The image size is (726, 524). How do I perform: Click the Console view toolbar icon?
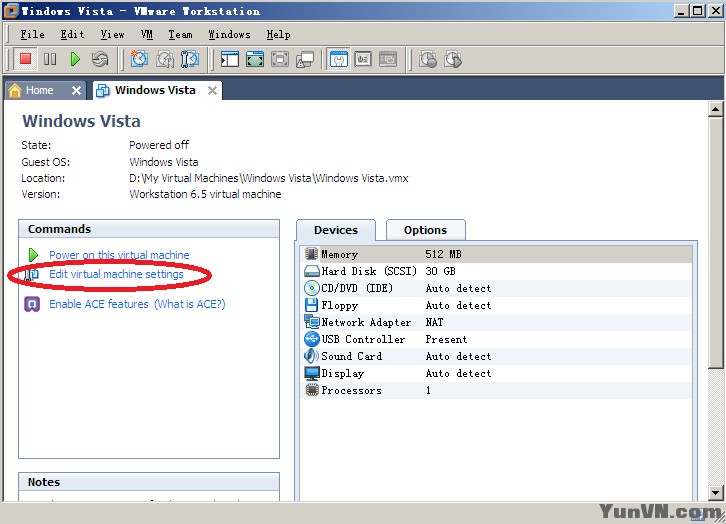click(388, 59)
